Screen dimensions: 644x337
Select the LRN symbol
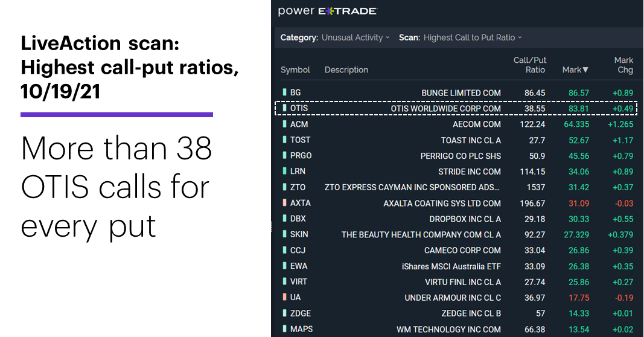[x=298, y=171]
